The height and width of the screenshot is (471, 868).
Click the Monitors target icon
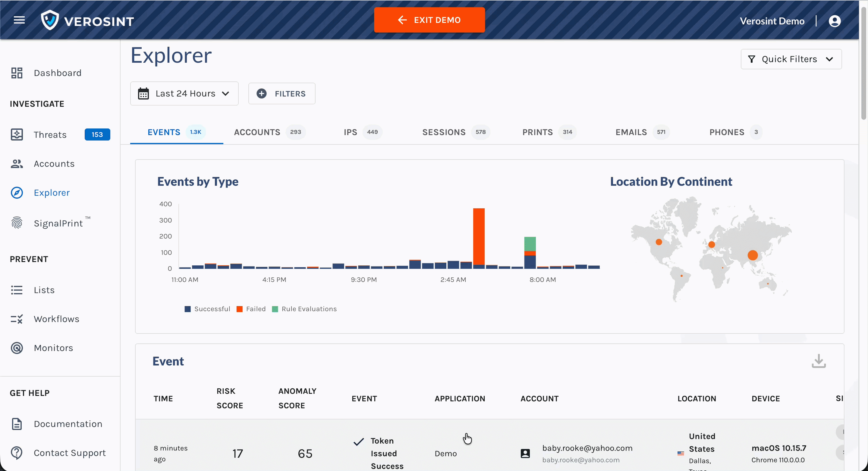click(x=17, y=348)
